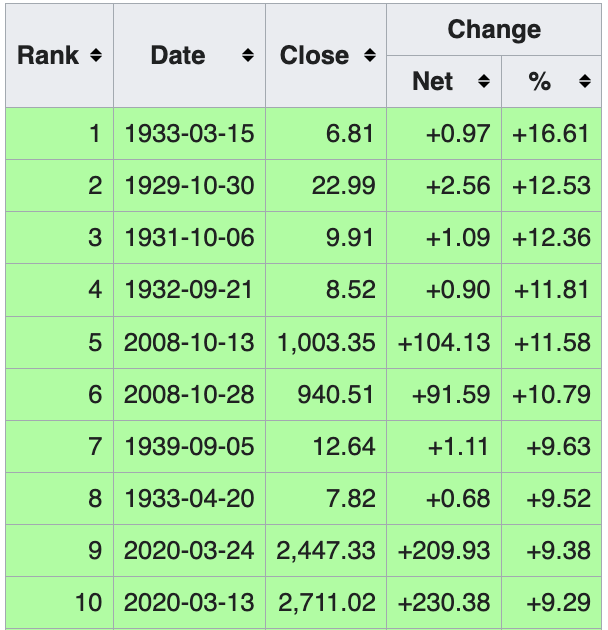This screenshot has width=608, height=630.
Task: Click the Close header label
Action: click(x=314, y=55)
